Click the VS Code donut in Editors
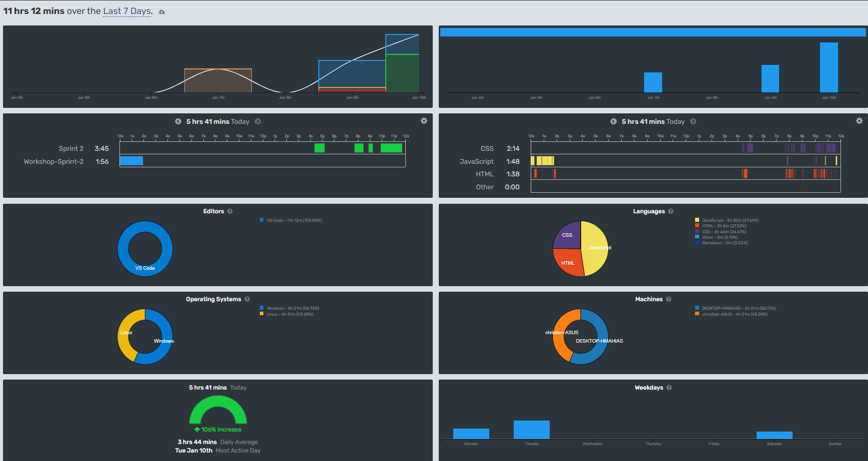 [x=145, y=268]
